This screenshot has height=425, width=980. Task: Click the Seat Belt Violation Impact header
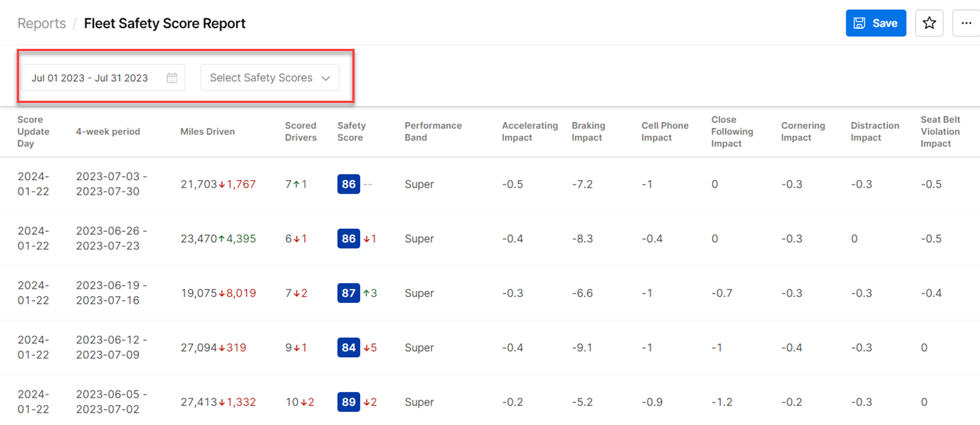pos(940,131)
